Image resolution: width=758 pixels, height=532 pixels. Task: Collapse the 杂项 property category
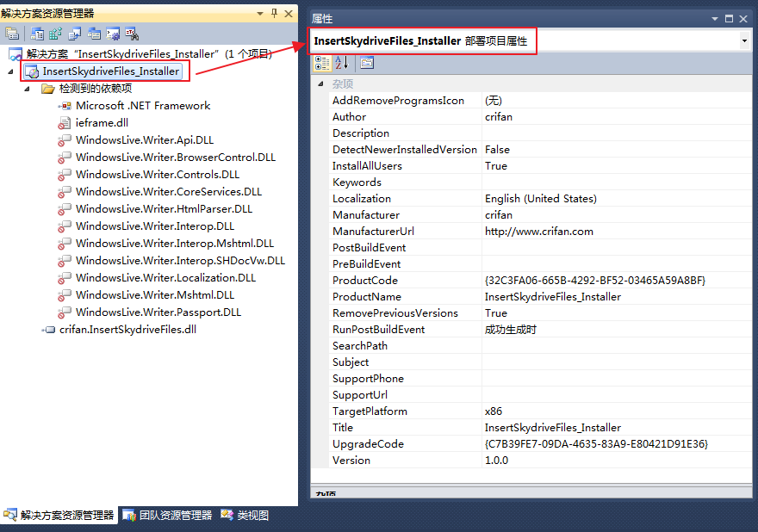[320, 84]
